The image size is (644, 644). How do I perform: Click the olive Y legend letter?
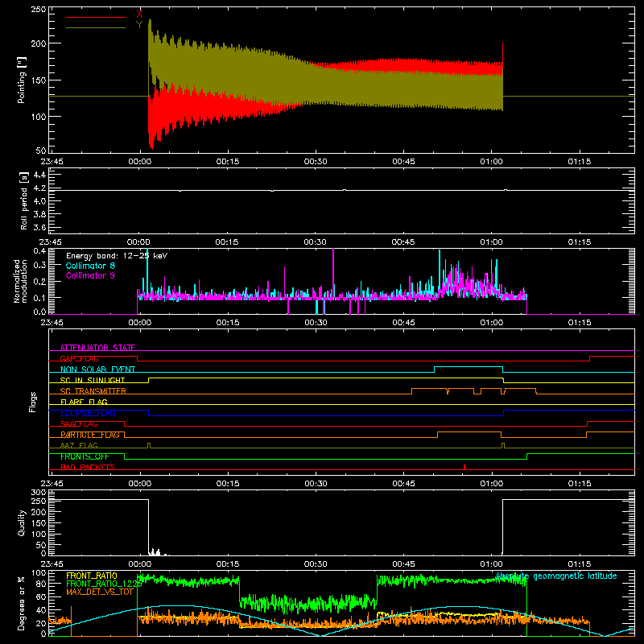coord(139,25)
